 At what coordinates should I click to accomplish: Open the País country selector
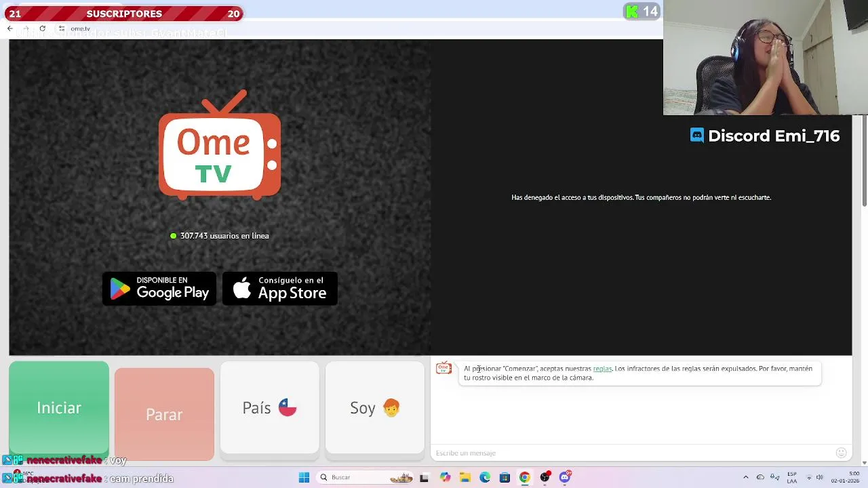click(x=269, y=407)
